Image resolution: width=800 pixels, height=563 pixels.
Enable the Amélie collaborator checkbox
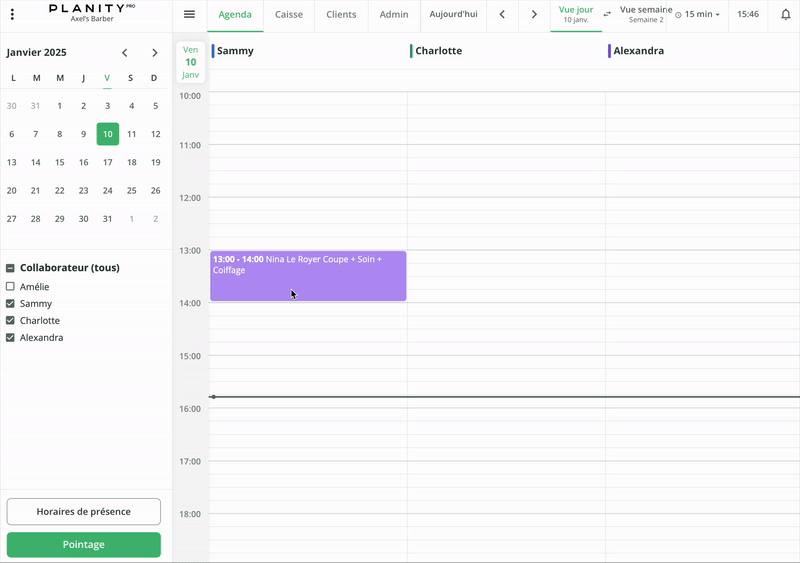pos(11,287)
